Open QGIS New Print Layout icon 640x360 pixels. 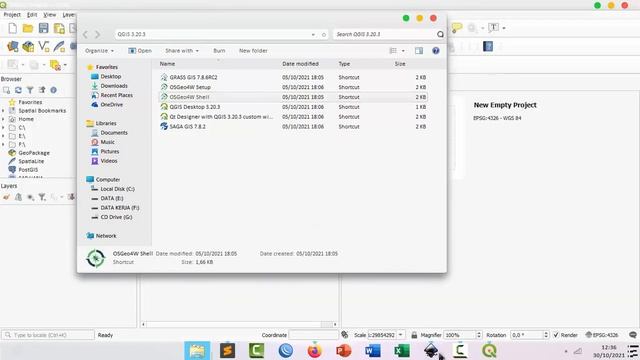[x=59, y=28]
